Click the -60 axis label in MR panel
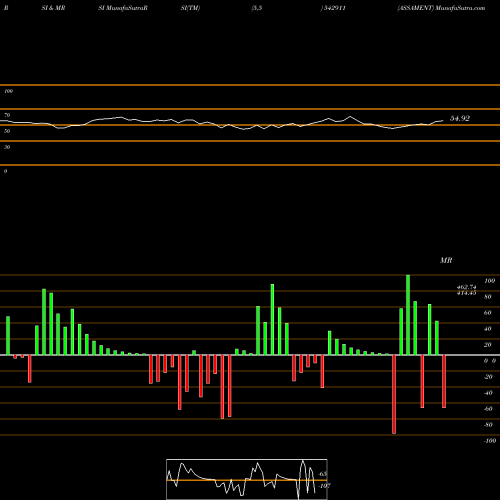The width and height of the screenshot is (500, 500). 488,409
